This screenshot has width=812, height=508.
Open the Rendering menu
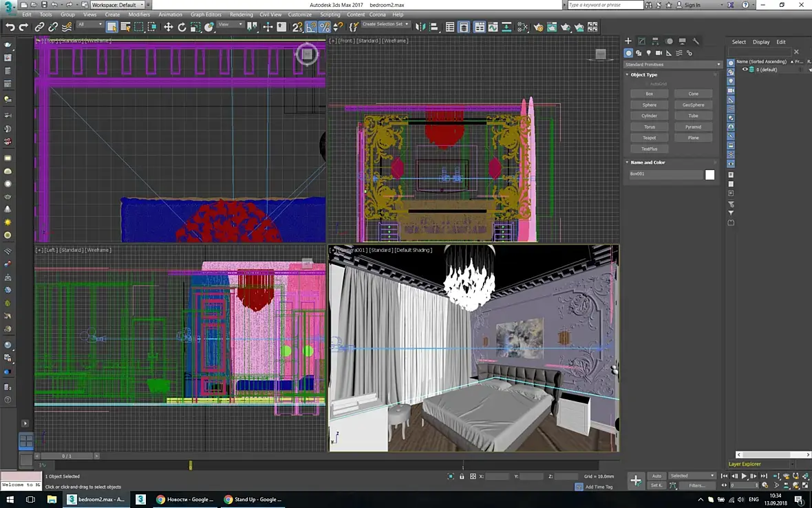[x=241, y=14]
